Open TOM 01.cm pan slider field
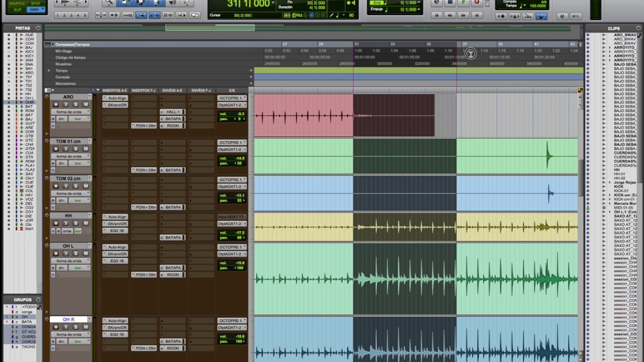Image resolution: width=644 pixels, height=362 pixels. tap(232, 163)
